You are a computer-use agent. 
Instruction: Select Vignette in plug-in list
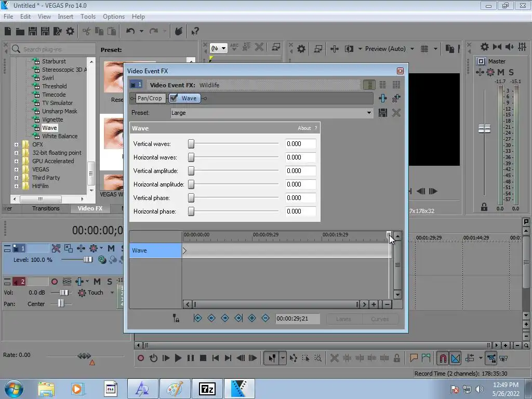pos(52,119)
